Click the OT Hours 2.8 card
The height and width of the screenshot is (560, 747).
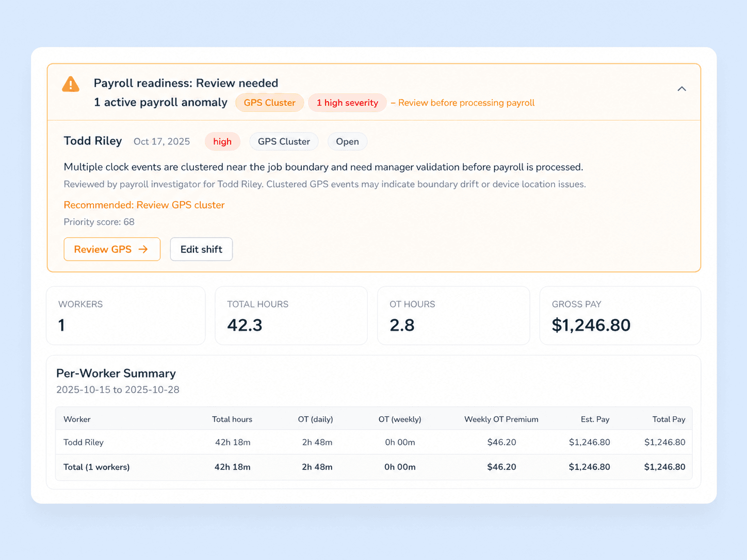click(453, 316)
